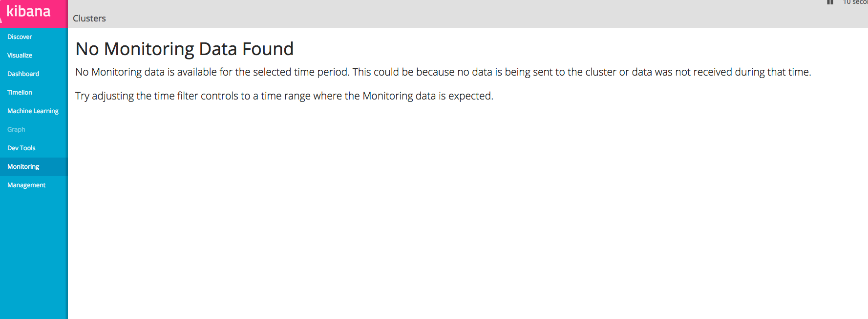Click the "No Monitoring Data Found" heading
This screenshot has width=868, height=319.
[x=185, y=49]
